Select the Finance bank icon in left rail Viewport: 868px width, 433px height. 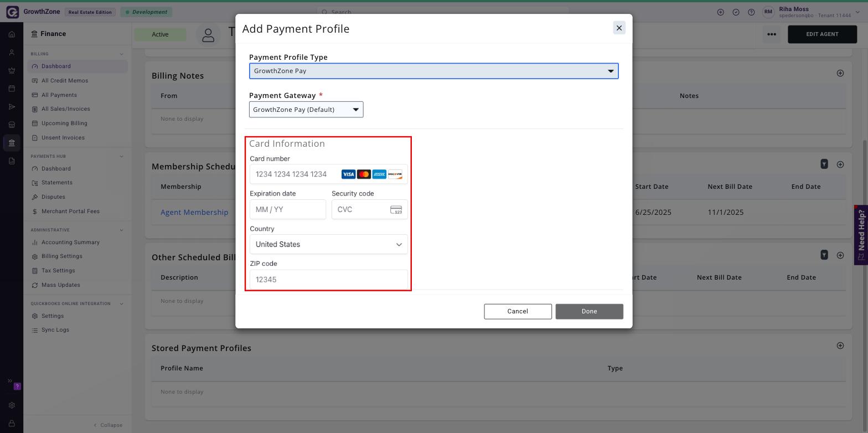point(12,143)
